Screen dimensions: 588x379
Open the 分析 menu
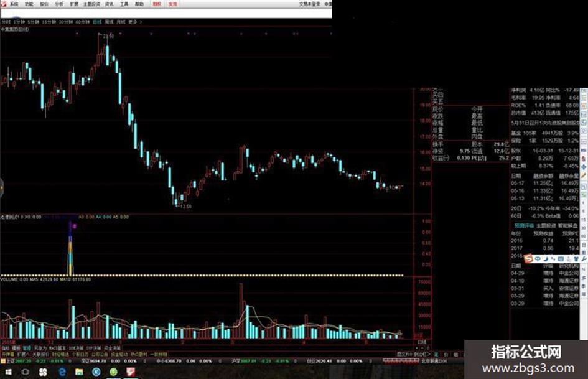[x=59, y=4]
